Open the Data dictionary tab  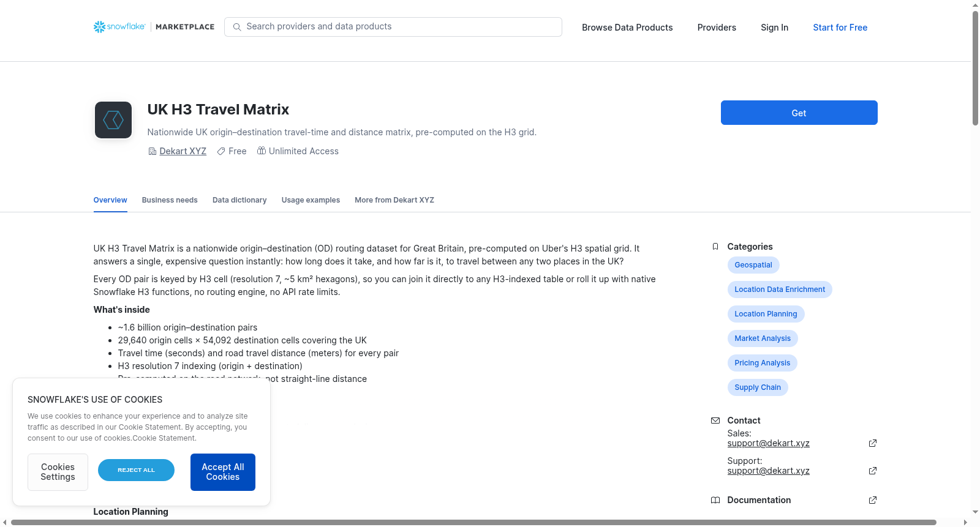click(x=239, y=200)
